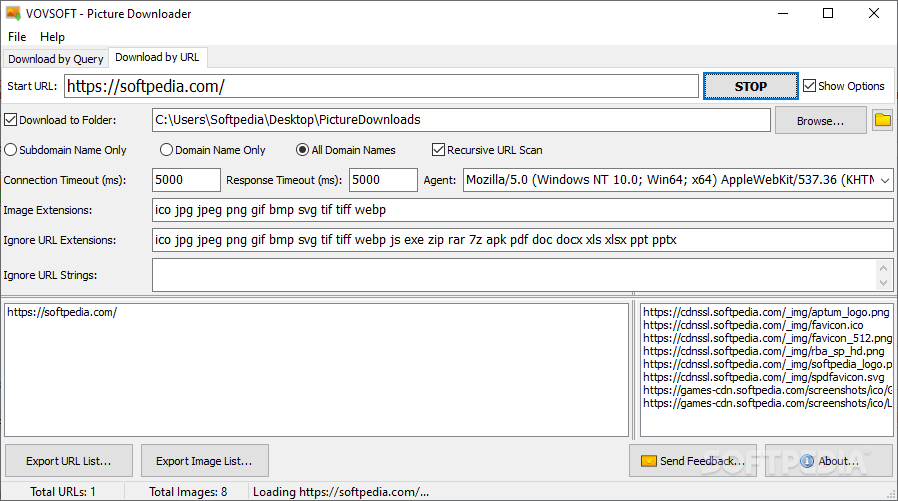
Task: Select Subdomain Name Only radio button
Action: pos(10,150)
